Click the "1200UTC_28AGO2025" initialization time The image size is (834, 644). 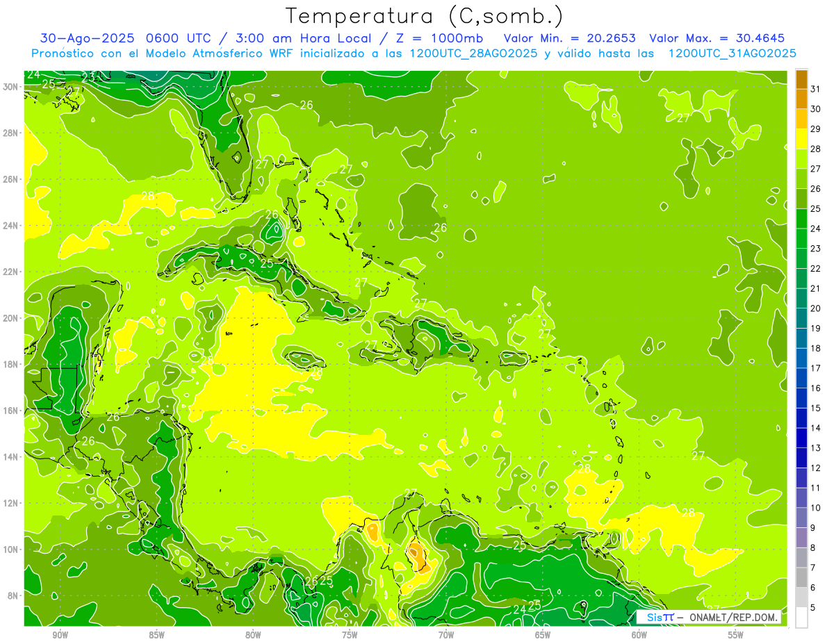473,53
